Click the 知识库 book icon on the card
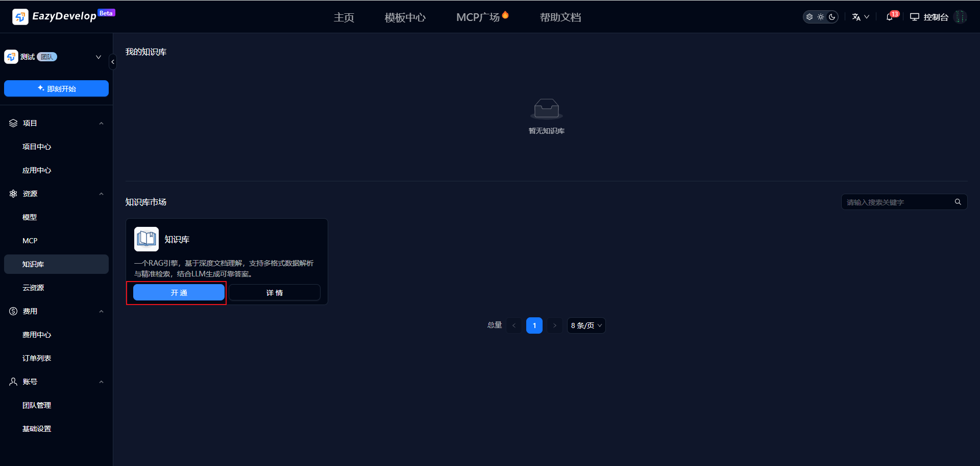The height and width of the screenshot is (466, 980). (x=146, y=239)
